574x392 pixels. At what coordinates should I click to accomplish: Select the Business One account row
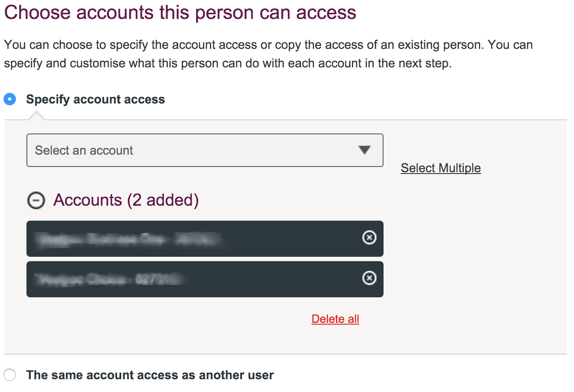205,239
